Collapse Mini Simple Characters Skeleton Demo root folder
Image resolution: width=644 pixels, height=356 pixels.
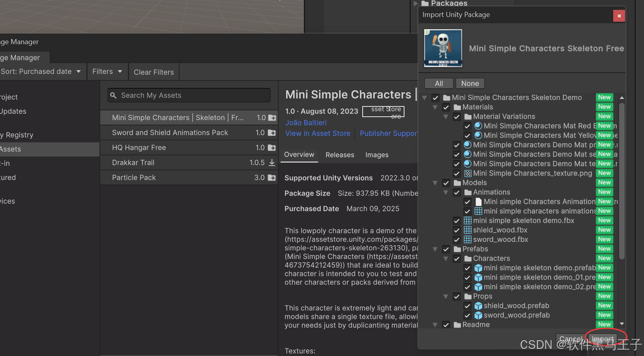pos(425,97)
